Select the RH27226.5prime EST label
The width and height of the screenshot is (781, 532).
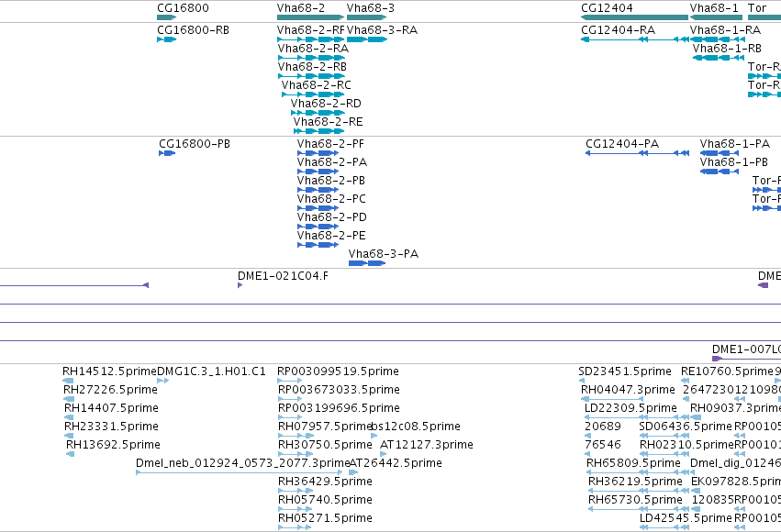tap(110, 390)
